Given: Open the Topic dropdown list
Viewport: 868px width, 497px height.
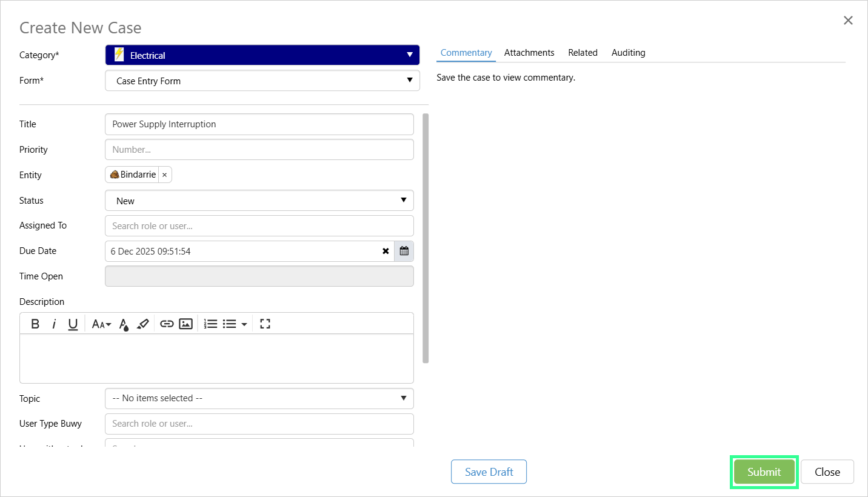Looking at the screenshot, I should (259, 398).
